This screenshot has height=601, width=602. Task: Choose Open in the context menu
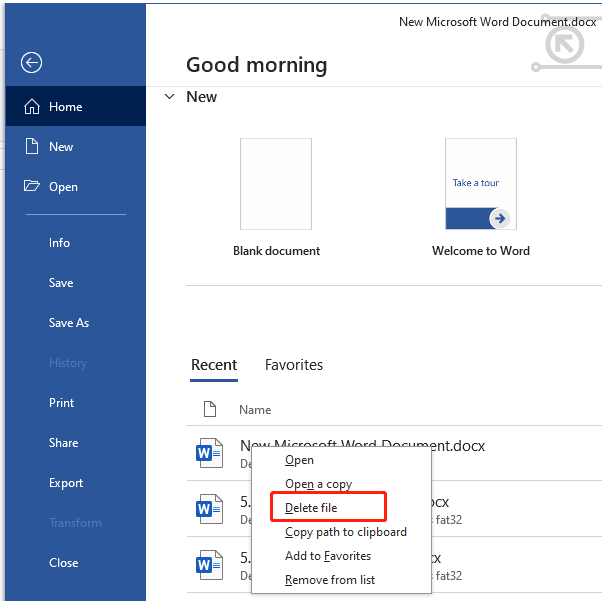click(x=341, y=460)
